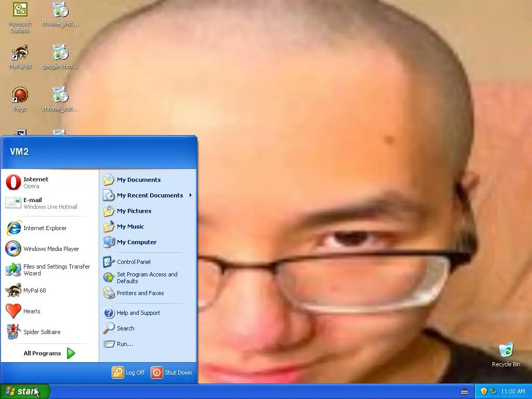Launch Windows Media Player
This screenshot has height=399, width=532.
coord(49,249)
